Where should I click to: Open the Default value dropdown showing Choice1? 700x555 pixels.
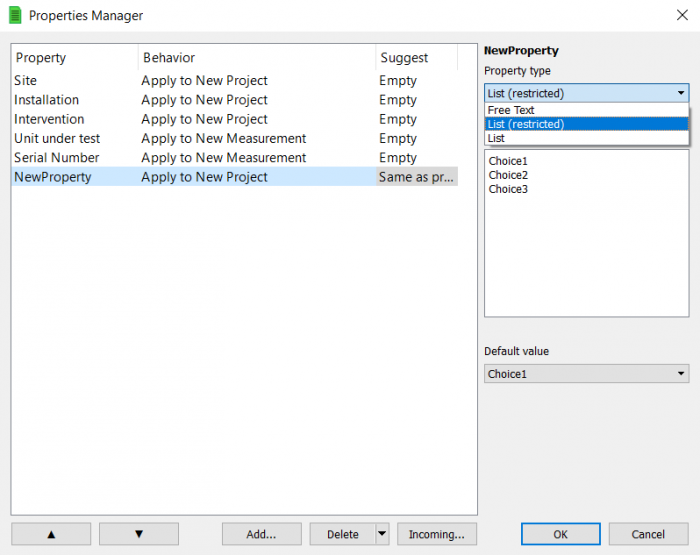click(586, 374)
